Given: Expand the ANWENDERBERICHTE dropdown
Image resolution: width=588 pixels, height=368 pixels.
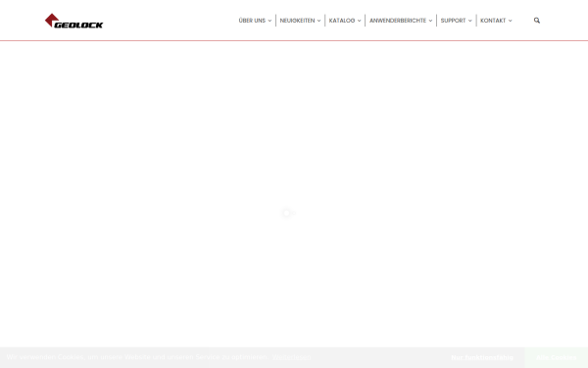Looking at the screenshot, I should tap(401, 21).
